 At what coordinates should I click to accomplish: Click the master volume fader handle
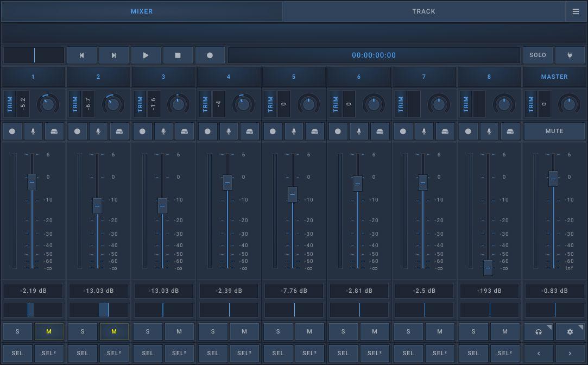(x=553, y=179)
